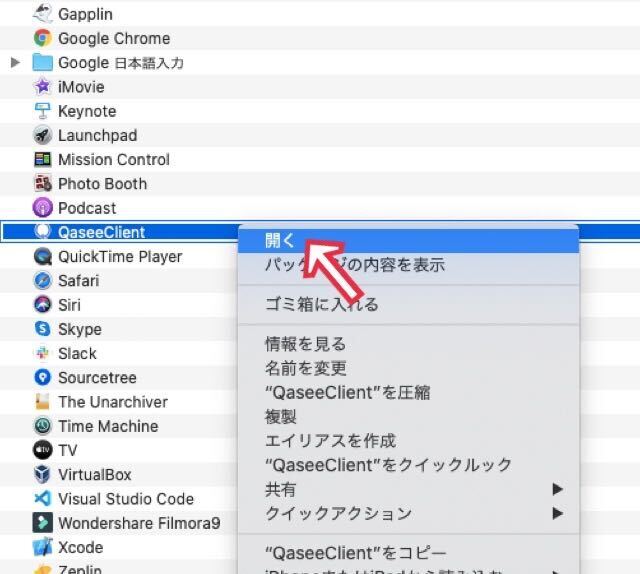Open the 共有 submenu arrow
The height and width of the screenshot is (574, 640).
[557, 489]
